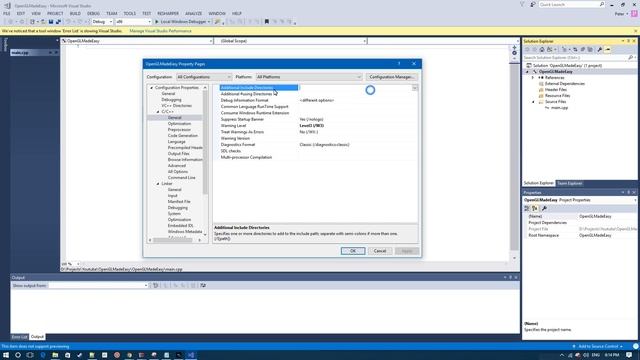Collapse the Source Files folder in Solution Explorer

533,102
